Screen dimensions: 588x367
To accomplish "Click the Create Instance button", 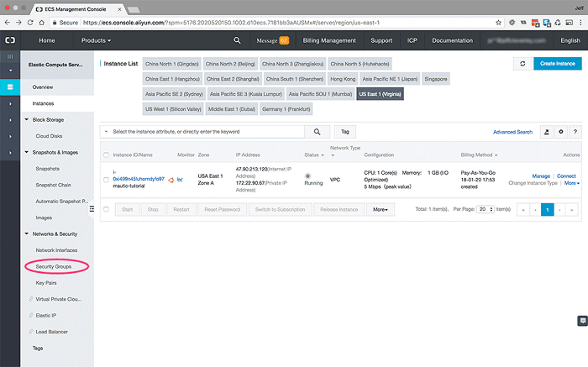I will tap(558, 64).
